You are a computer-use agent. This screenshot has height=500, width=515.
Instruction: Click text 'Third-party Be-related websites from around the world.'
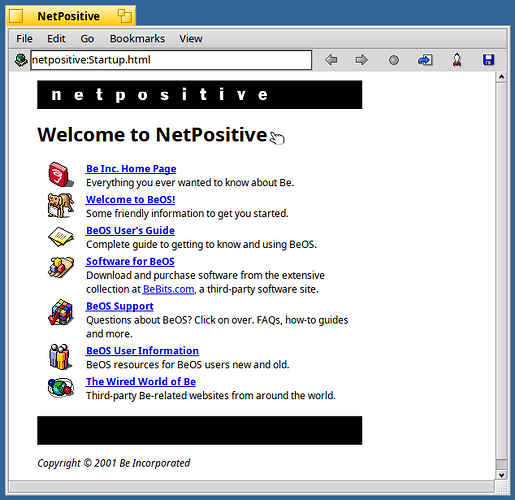pyautogui.click(x=211, y=396)
